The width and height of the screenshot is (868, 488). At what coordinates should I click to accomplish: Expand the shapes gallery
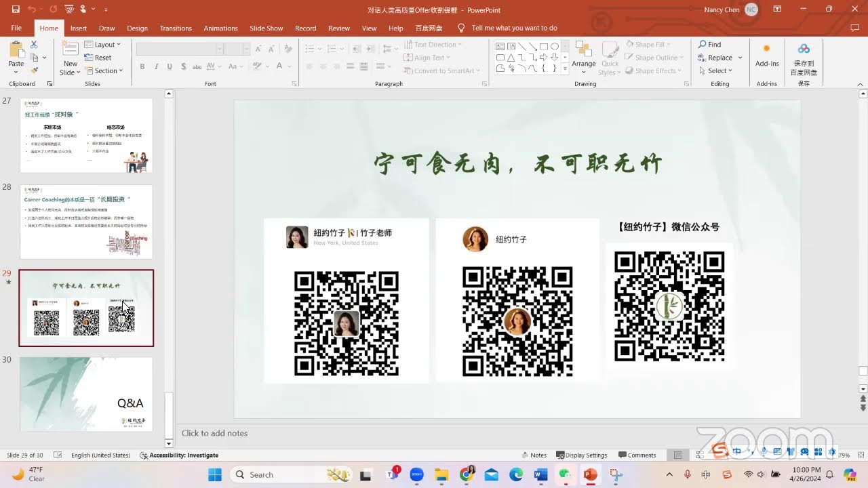[564, 68]
